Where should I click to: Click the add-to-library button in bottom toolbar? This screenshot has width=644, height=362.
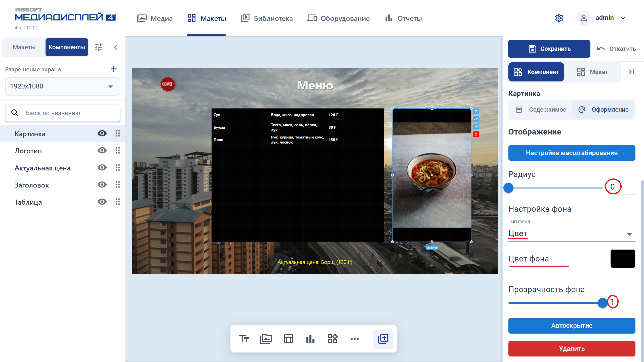pos(383,339)
